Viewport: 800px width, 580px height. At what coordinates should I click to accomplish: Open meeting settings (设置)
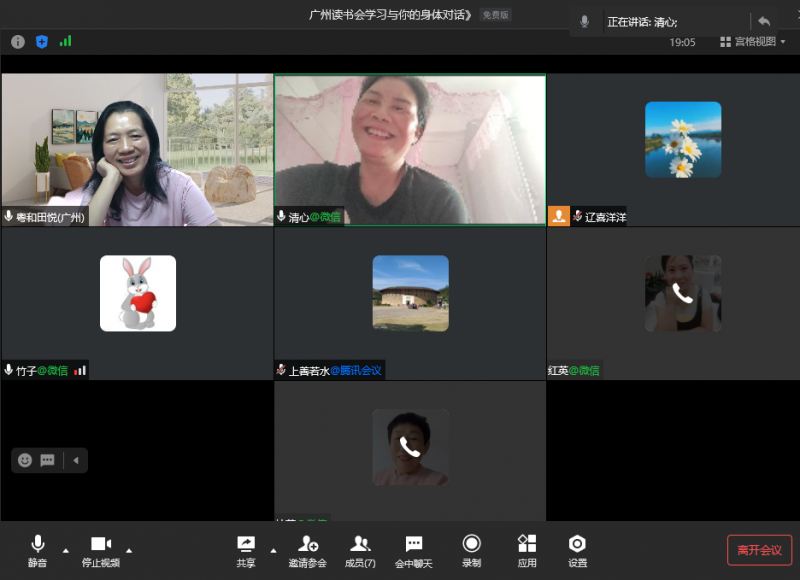point(577,549)
